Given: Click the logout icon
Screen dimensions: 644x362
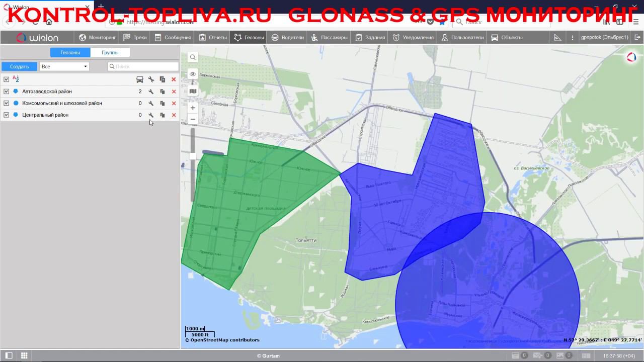Looking at the screenshot, I should (637, 37).
